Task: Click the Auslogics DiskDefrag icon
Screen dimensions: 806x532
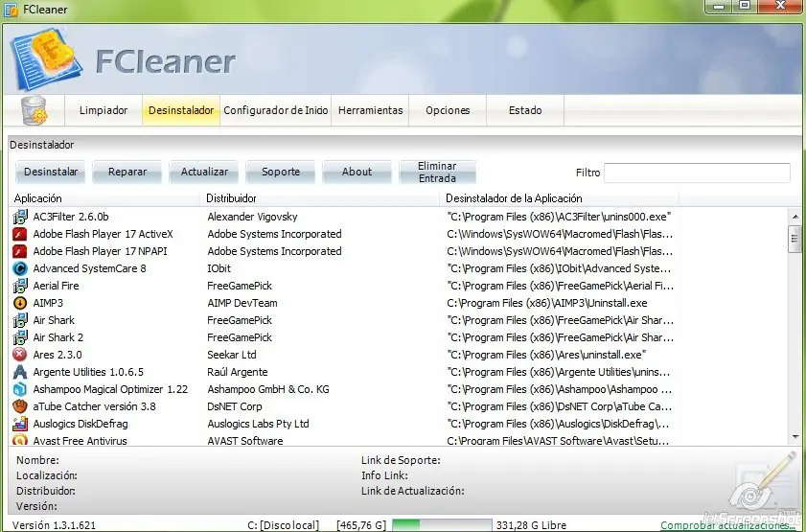Action: [20, 424]
